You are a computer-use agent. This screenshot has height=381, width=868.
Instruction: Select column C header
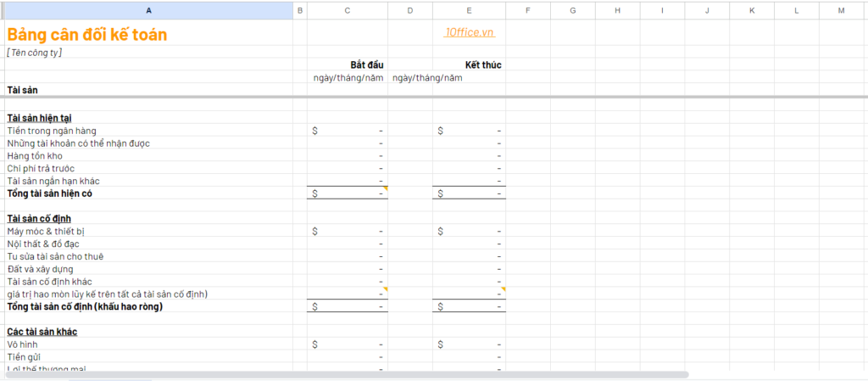click(x=347, y=10)
